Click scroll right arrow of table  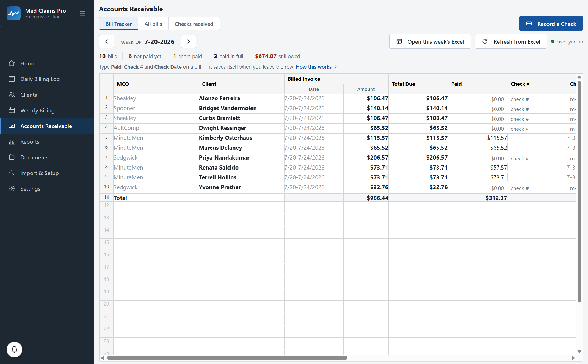click(x=573, y=358)
